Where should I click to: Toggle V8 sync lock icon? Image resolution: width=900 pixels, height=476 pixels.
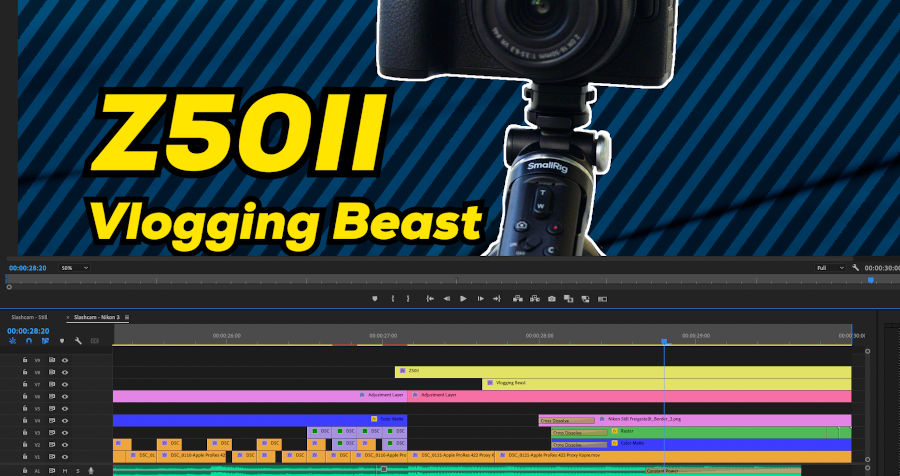click(52, 372)
